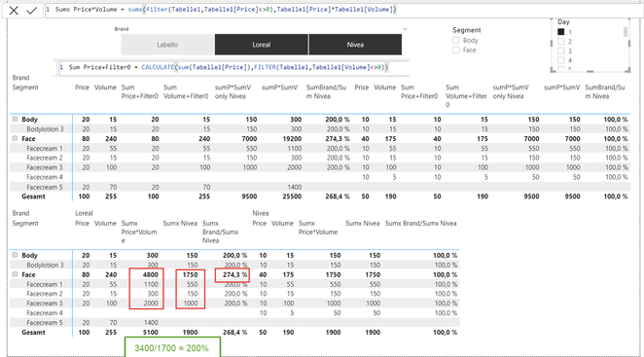Collapse the Face row in lower matrix
The image size is (644, 357).
tap(15, 274)
